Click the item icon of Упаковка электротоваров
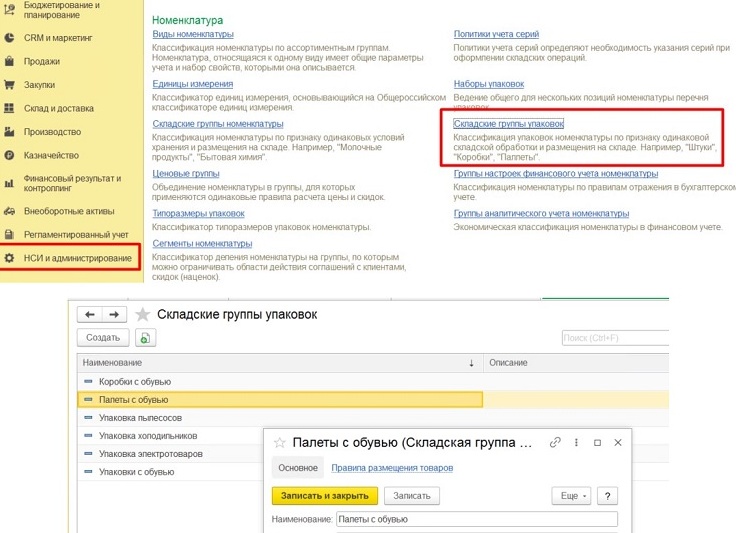This screenshot has height=533, width=736. 88,454
